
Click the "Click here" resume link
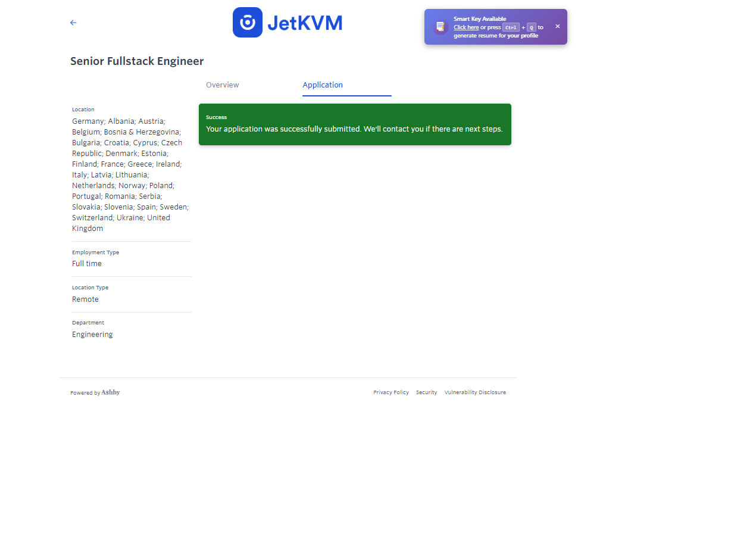pos(466,27)
